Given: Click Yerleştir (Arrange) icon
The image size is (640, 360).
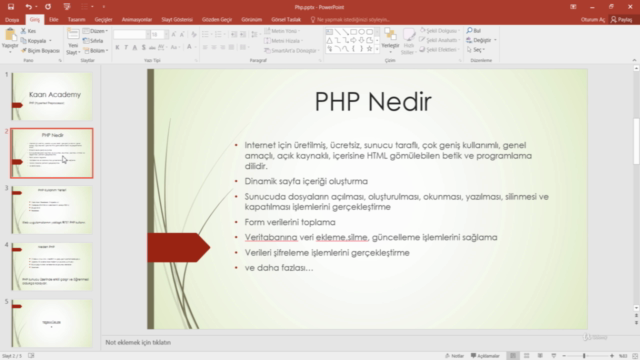Looking at the screenshot, I should pos(390,40).
